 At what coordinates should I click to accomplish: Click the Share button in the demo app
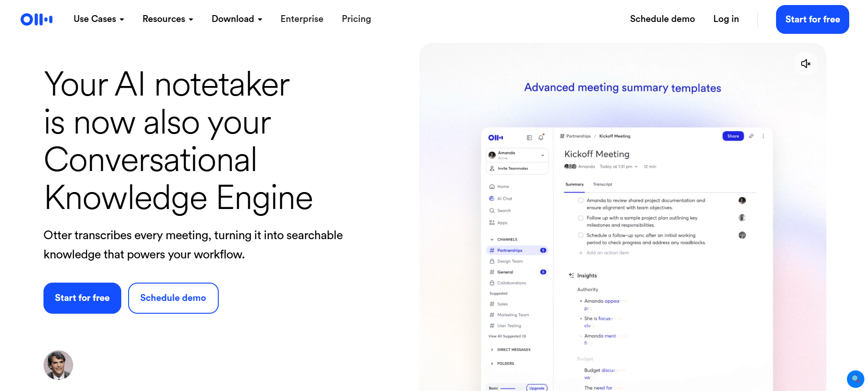pos(733,136)
